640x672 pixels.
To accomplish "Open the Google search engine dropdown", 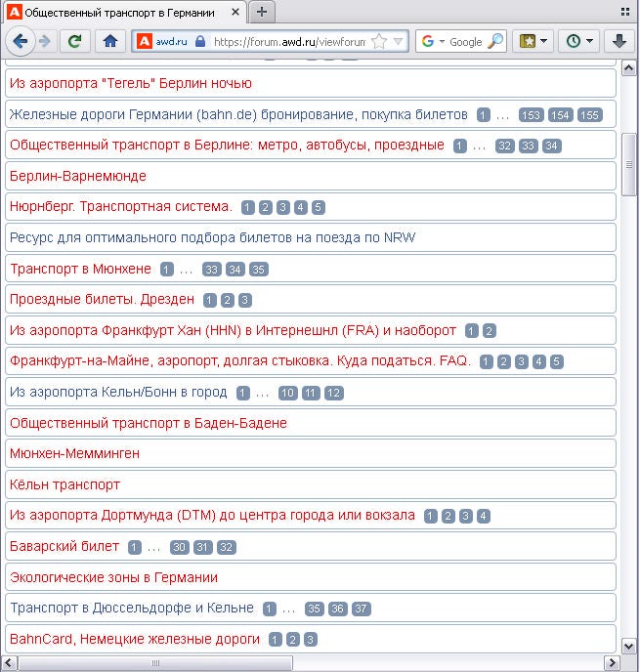I will (x=433, y=42).
